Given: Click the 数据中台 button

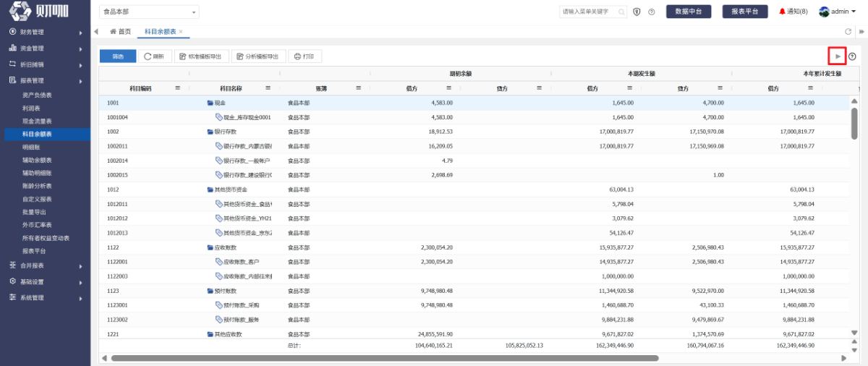Looking at the screenshot, I should coord(689,12).
